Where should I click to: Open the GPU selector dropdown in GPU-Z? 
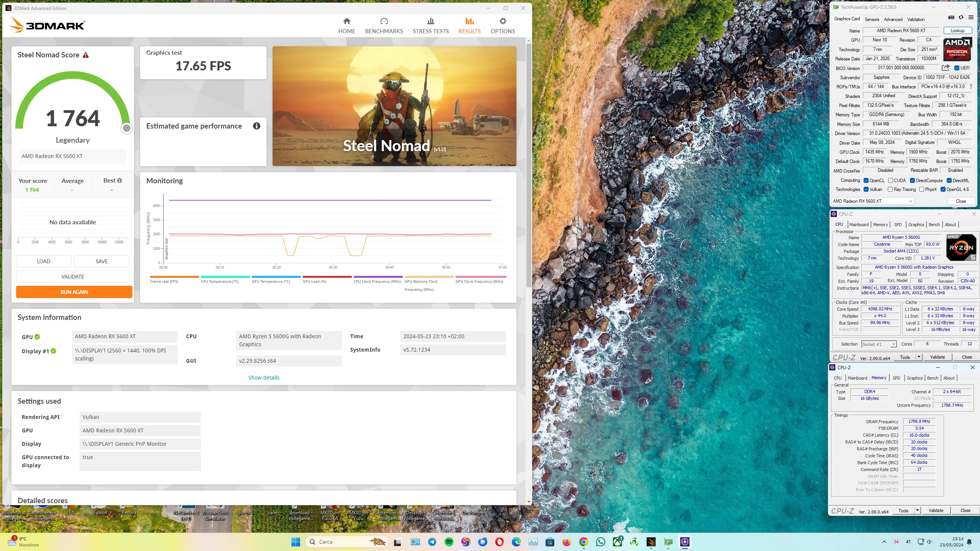[x=872, y=201]
